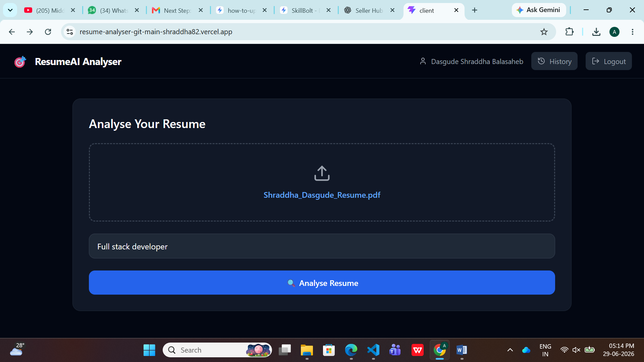Open Task View from the taskbar

point(285,350)
